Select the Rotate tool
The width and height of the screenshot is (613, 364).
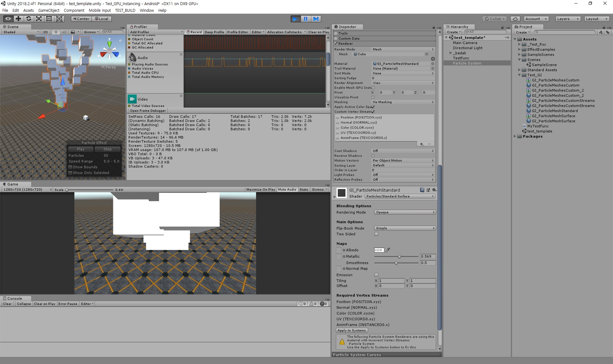pyautogui.click(x=28, y=19)
